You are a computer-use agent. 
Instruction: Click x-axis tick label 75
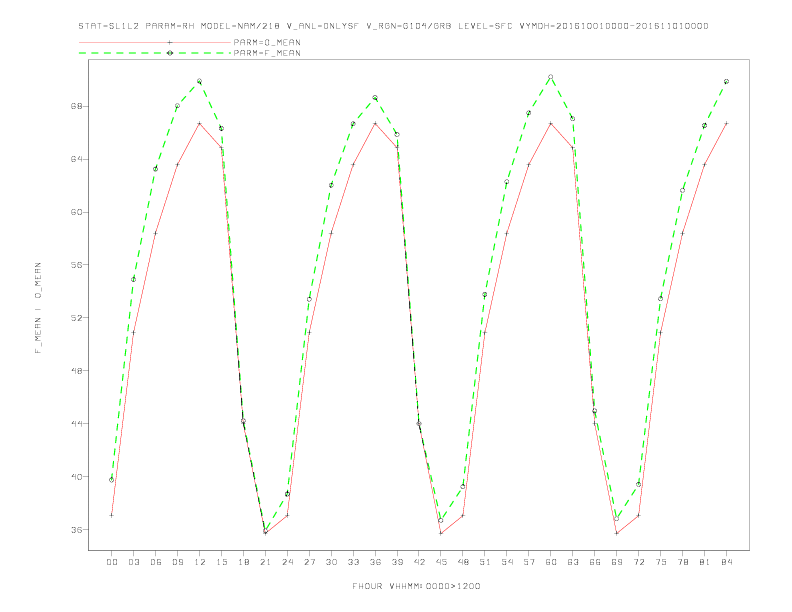point(661,562)
